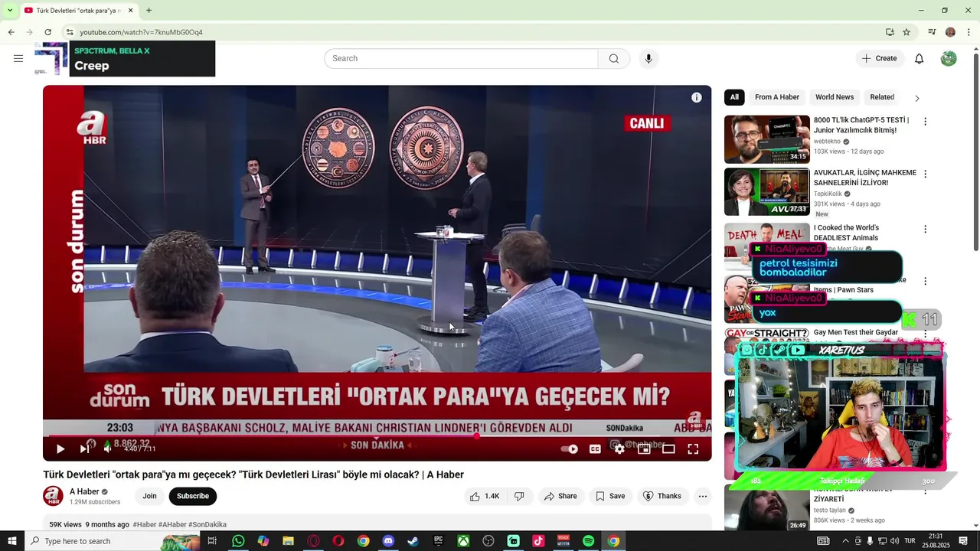Open Discord from the taskbar
Image resolution: width=980 pixels, height=551 pixels.
click(x=388, y=541)
